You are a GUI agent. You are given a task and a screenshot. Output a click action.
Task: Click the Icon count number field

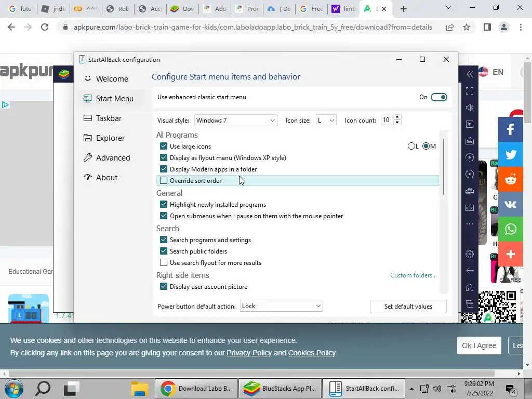(x=387, y=120)
